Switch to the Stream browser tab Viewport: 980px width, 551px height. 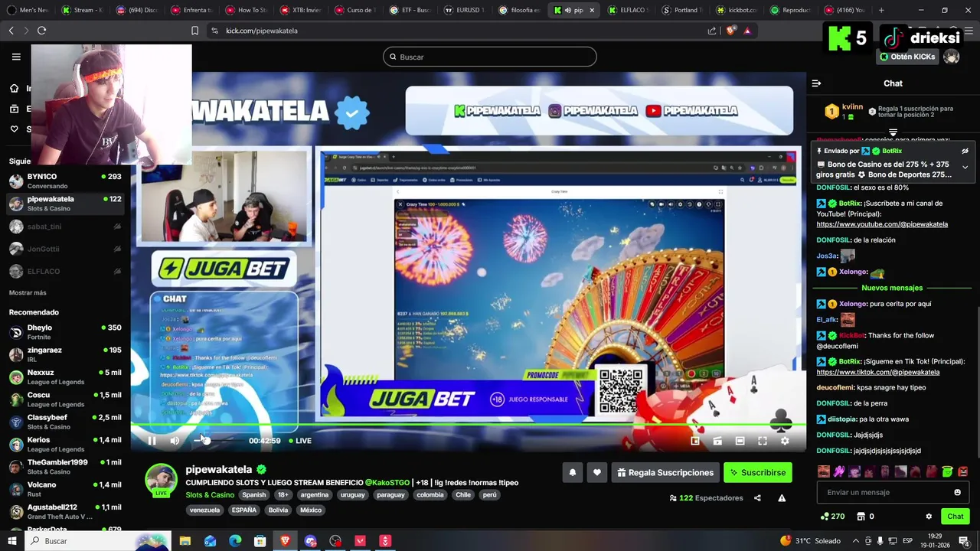click(81, 10)
